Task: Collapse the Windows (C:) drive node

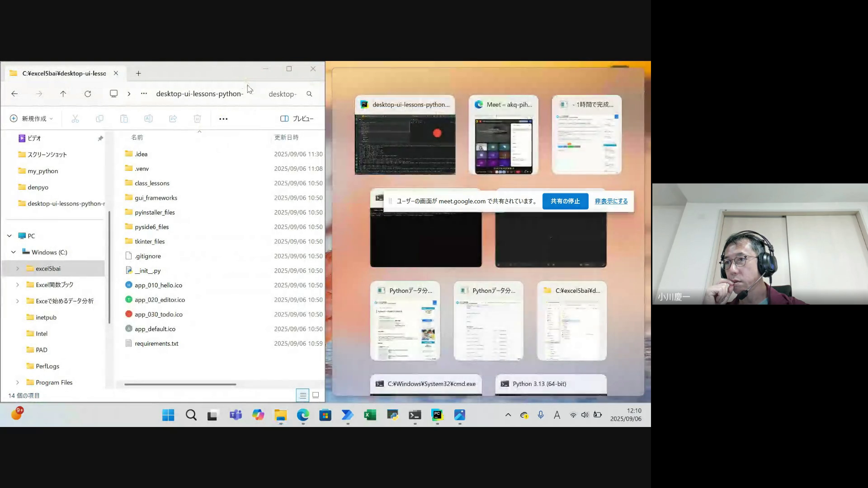Action: click(x=14, y=252)
